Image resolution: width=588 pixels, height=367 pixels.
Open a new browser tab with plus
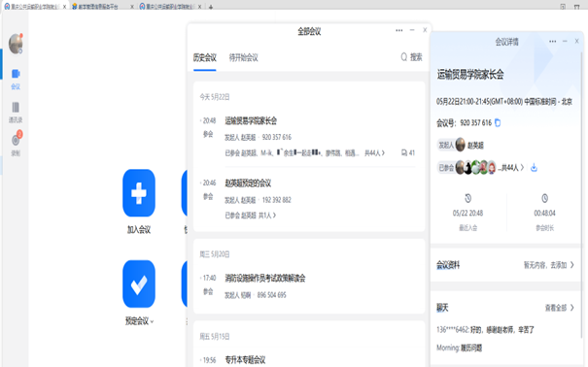click(x=211, y=7)
